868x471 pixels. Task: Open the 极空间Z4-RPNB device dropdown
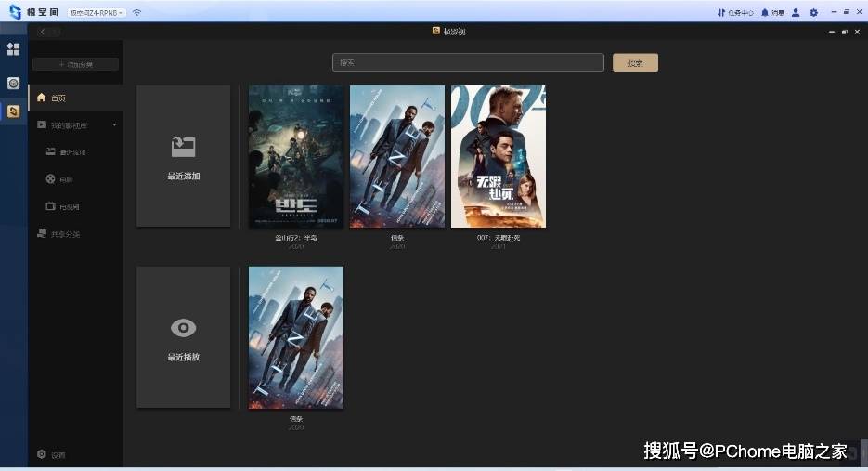(x=97, y=12)
